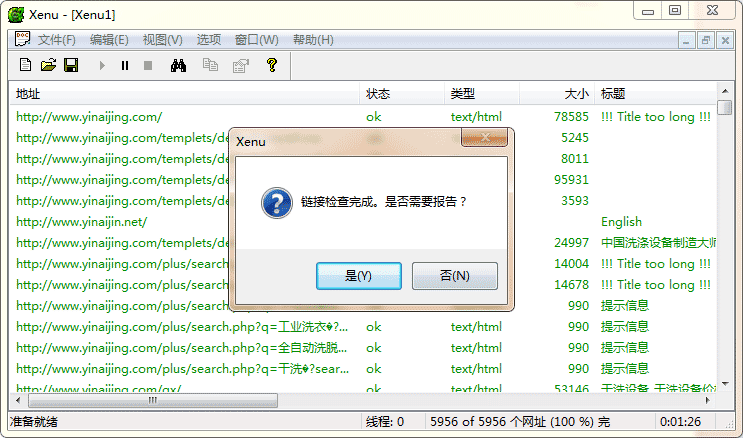This screenshot has width=743, height=438.
Task: Click the properties toolbar icon
Action: [x=241, y=65]
